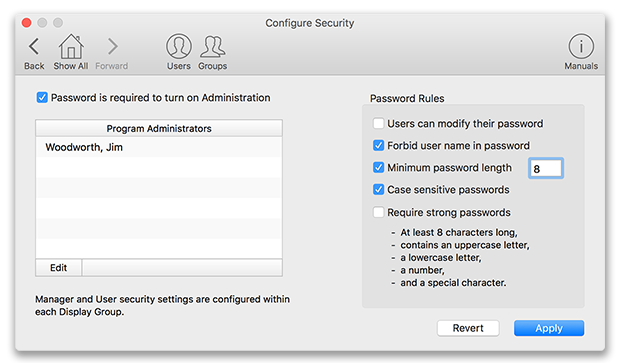Uncheck Forbid user name in password
619x363 pixels.
tap(378, 146)
